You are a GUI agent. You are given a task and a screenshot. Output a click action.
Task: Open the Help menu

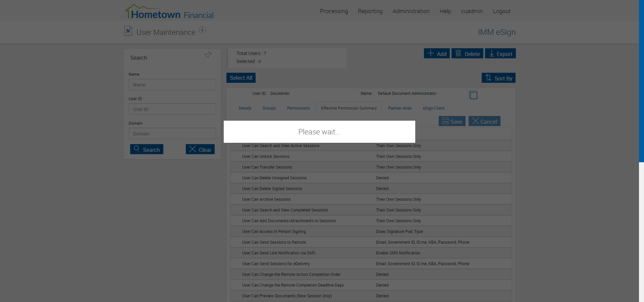pyautogui.click(x=445, y=11)
